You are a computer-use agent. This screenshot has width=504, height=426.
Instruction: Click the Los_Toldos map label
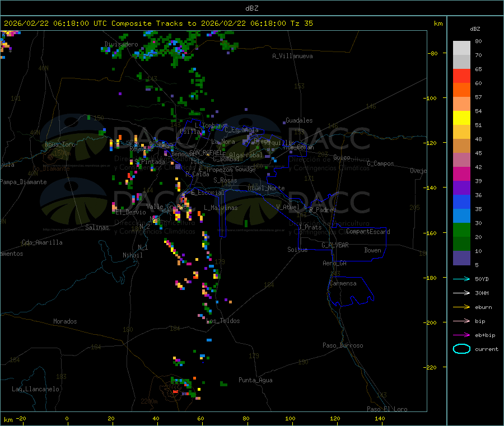(223, 321)
